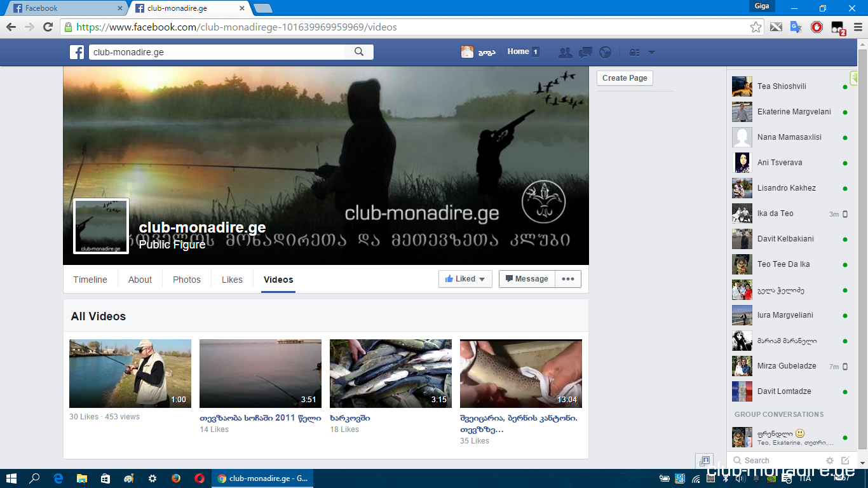
Task: Open the three-dots more options menu
Action: [568, 279]
